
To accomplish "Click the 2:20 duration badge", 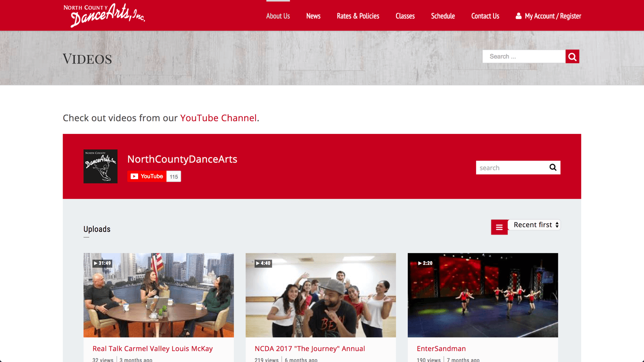I will [x=425, y=263].
